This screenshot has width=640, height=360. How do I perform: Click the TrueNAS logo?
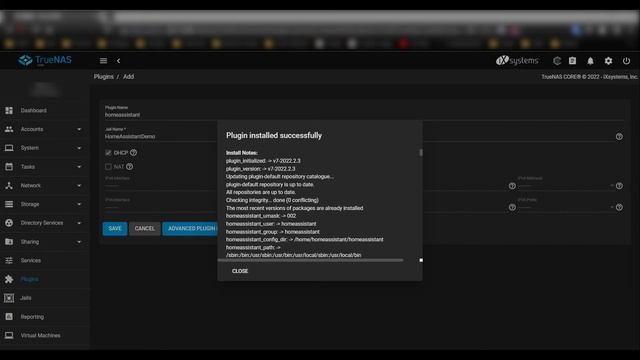click(45, 60)
